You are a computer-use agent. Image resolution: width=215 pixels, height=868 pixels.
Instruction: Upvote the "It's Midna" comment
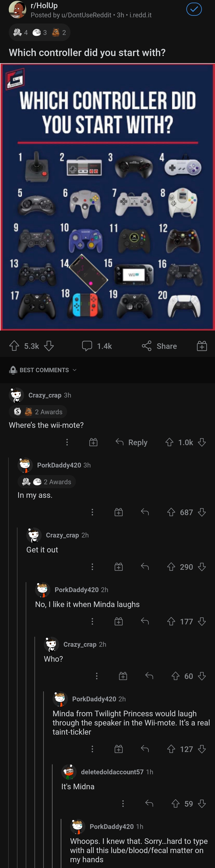coord(176,804)
